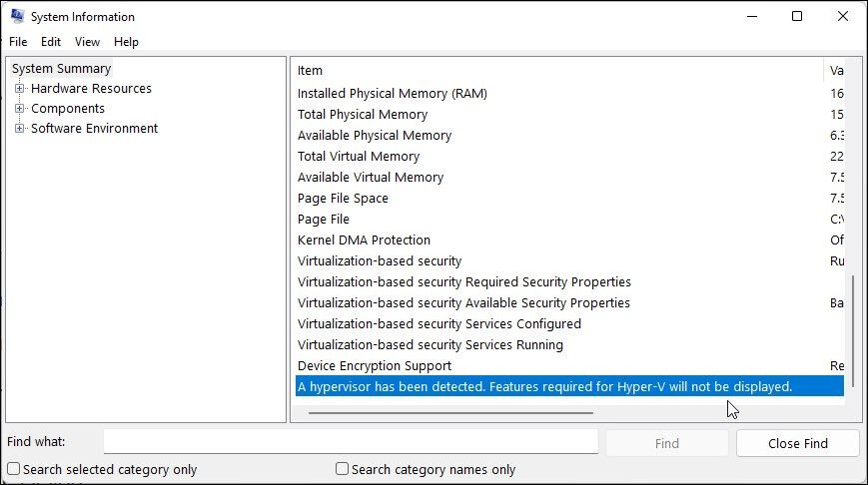This screenshot has height=485, width=868.
Task: Open the Help menu
Action: (x=126, y=42)
